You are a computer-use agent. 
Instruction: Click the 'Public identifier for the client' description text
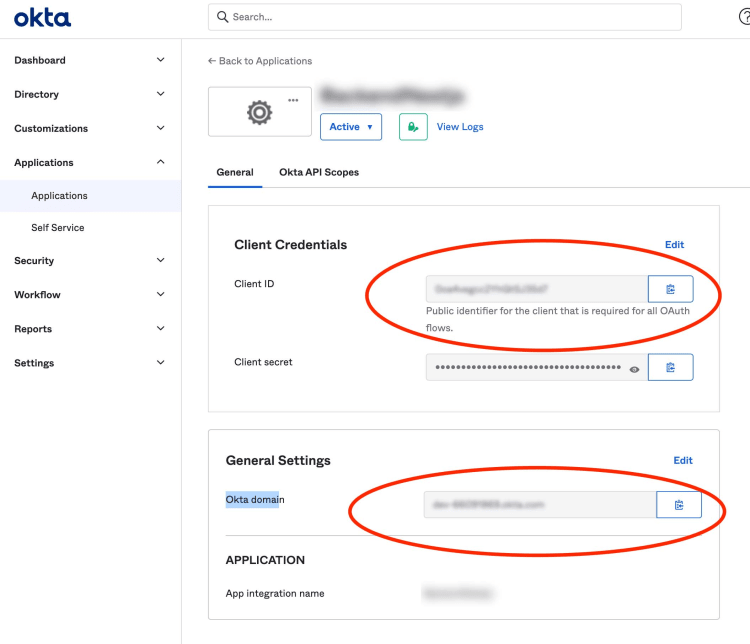pyautogui.click(x=558, y=319)
